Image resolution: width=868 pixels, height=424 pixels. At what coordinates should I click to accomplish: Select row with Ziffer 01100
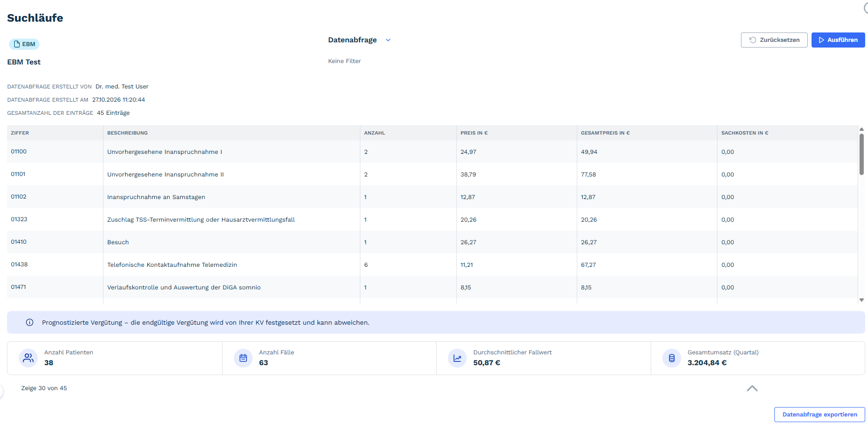pos(432,152)
